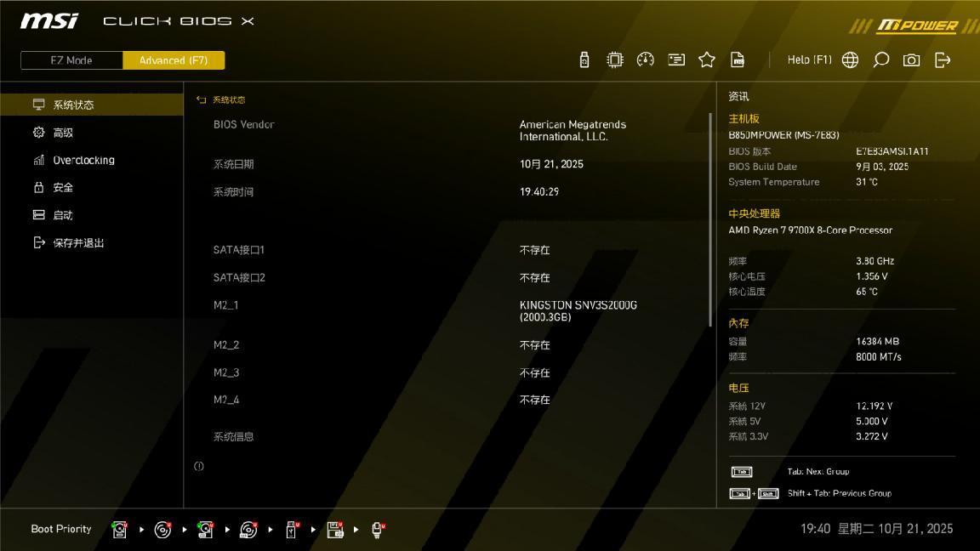Click the info circle icon below 系统信息

point(199,466)
